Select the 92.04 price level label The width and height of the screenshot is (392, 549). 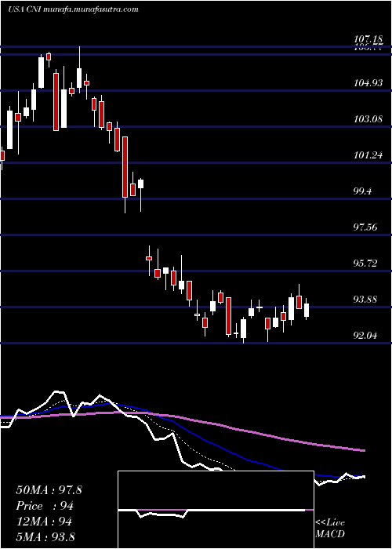click(x=365, y=336)
